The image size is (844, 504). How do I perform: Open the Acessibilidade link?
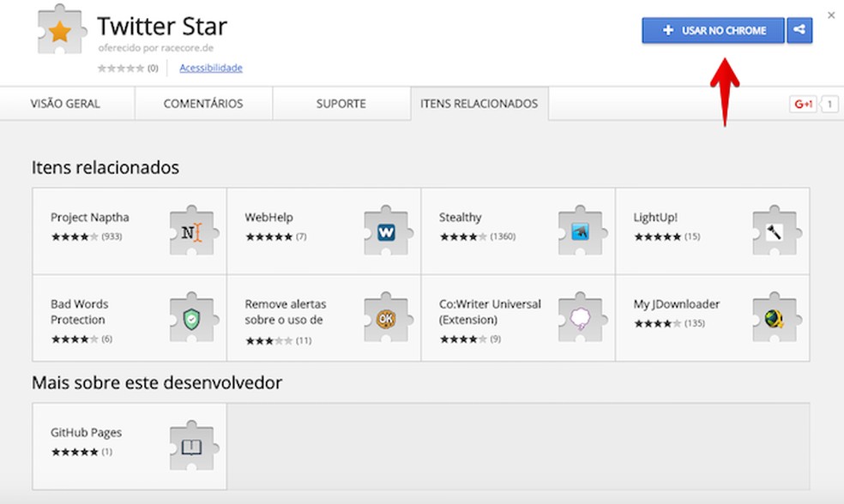tap(211, 68)
